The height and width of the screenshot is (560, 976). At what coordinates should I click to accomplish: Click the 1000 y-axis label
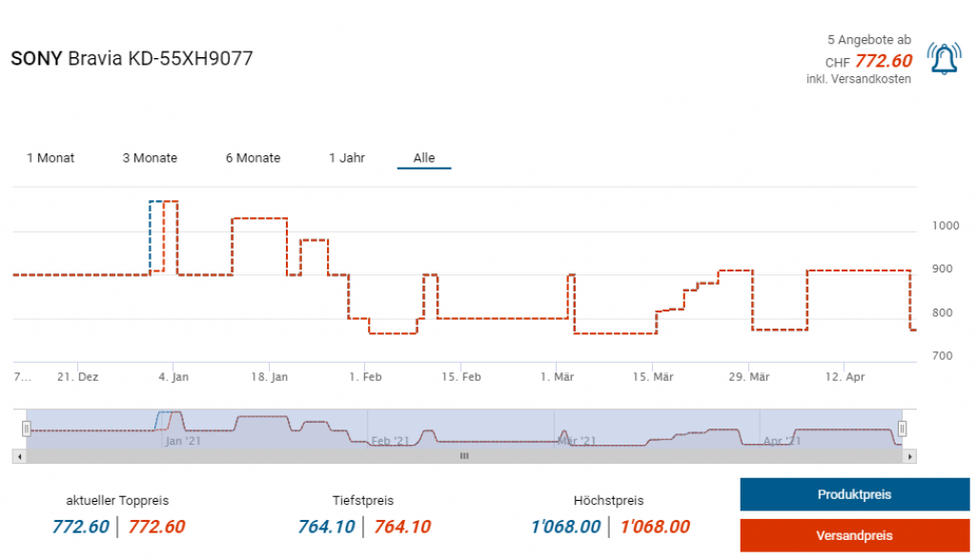coord(945,226)
